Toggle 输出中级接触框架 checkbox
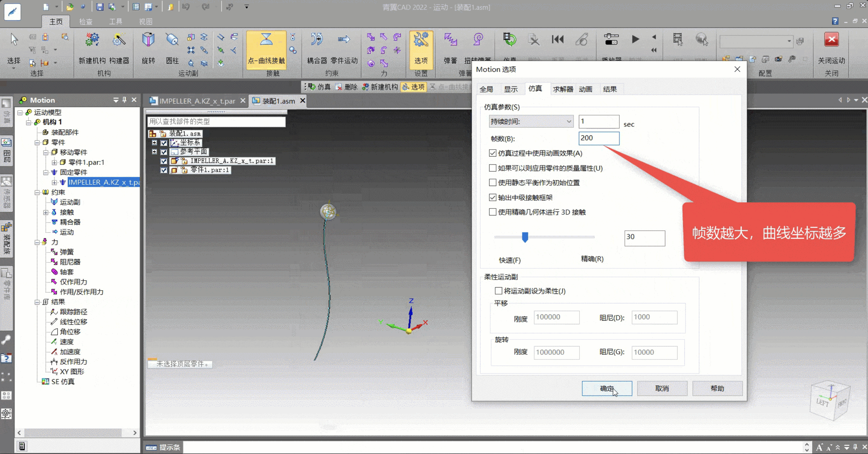 click(493, 197)
